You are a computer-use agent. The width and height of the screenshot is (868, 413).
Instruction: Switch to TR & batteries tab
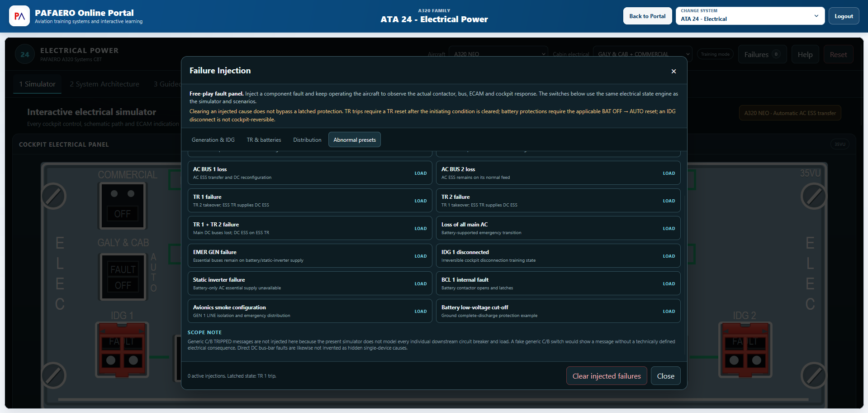[264, 140]
